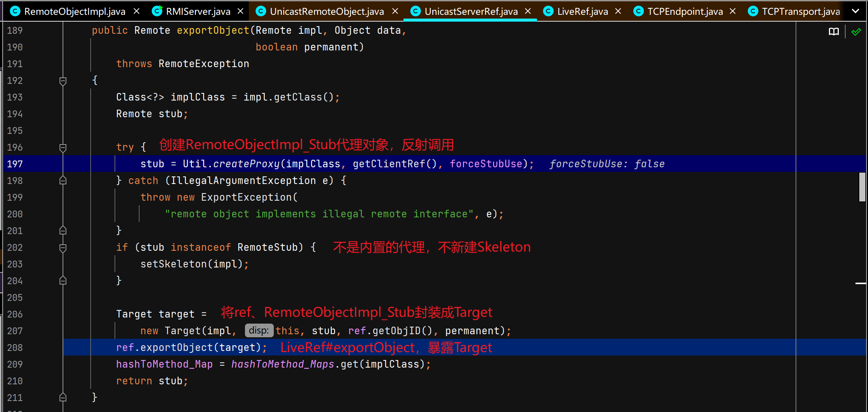Image resolution: width=868 pixels, height=412 pixels.
Task: Collapse catch block at line 198
Action: [63, 181]
